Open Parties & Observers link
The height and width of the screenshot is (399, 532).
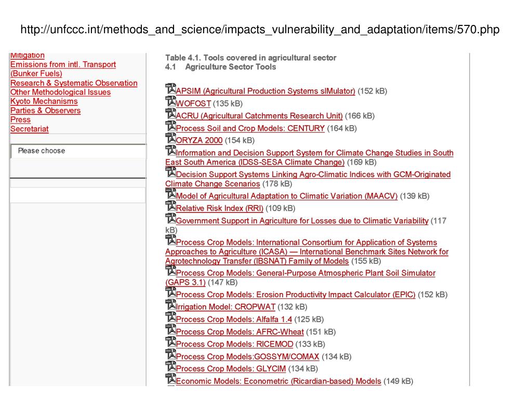(x=46, y=111)
